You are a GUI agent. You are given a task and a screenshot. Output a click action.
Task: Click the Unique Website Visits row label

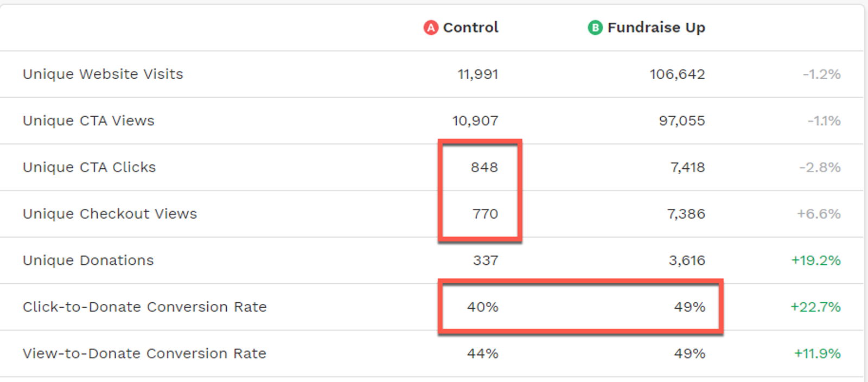pos(103,74)
